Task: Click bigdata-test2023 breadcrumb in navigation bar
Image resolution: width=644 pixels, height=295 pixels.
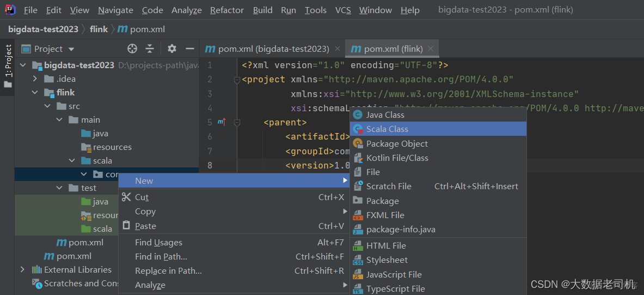Action: click(x=43, y=29)
